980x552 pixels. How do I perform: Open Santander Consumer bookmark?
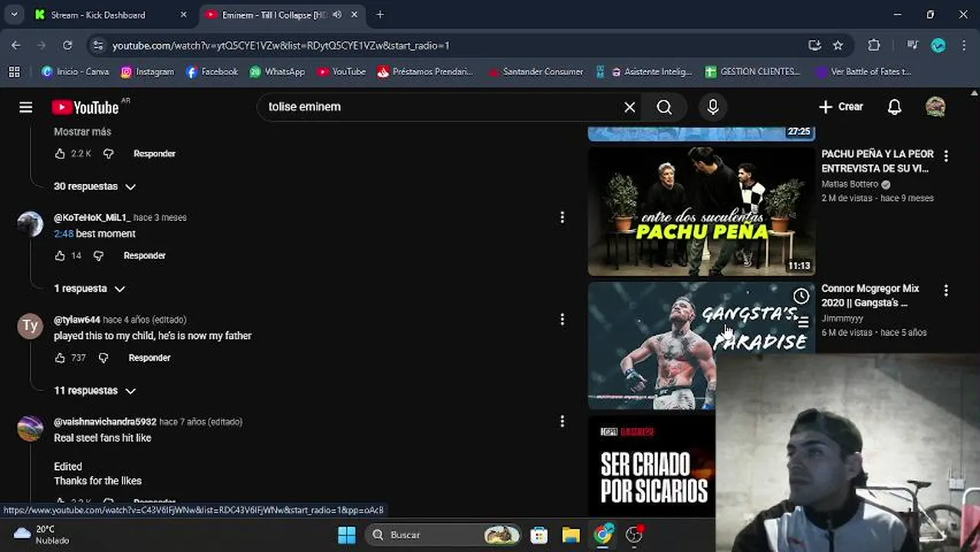click(x=535, y=71)
